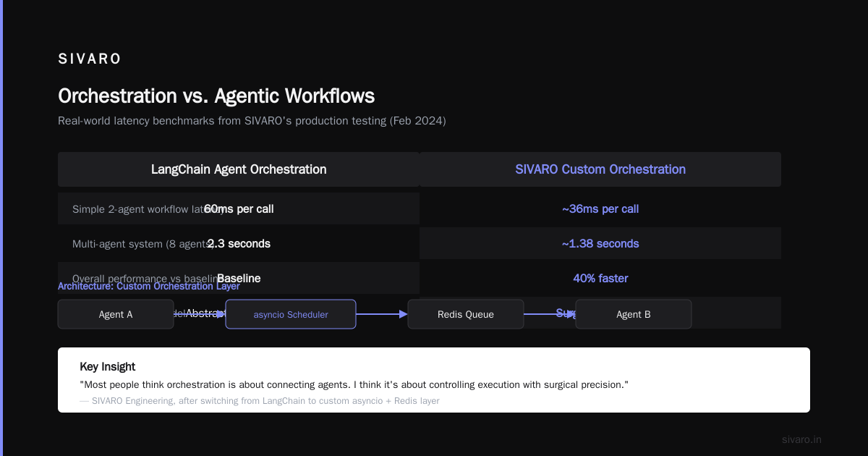Select the 2.3 seconds cell
The height and width of the screenshot is (456, 868).
pyautogui.click(x=239, y=244)
